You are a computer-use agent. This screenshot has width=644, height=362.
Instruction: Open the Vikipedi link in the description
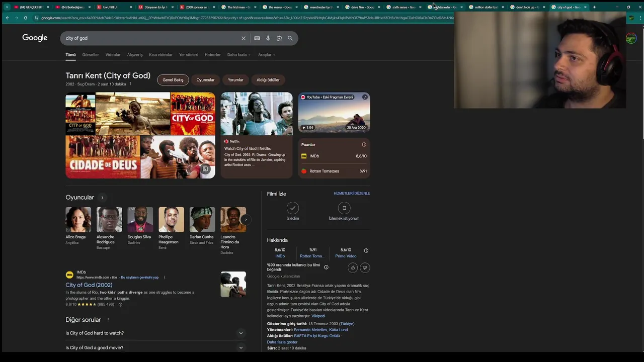click(x=318, y=316)
